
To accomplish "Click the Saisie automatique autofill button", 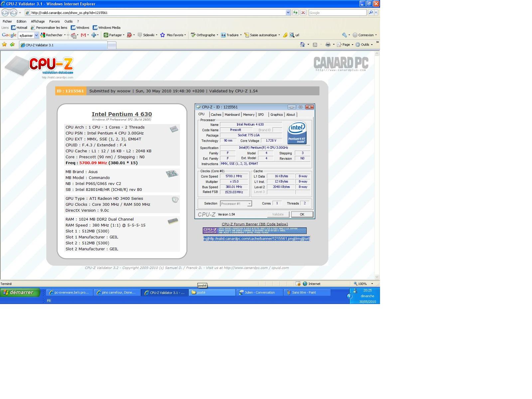I will (262, 35).
